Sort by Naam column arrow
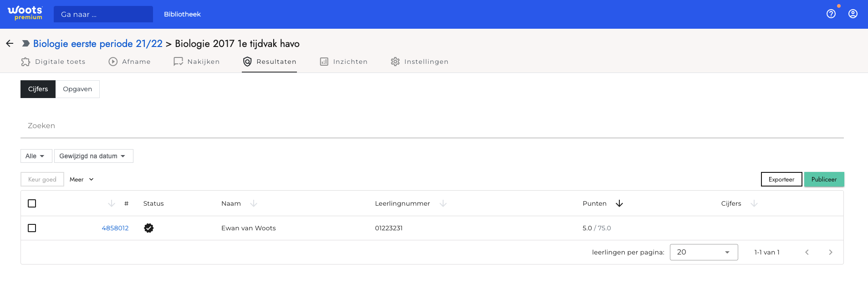The image size is (868, 301). tap(254, 203)
